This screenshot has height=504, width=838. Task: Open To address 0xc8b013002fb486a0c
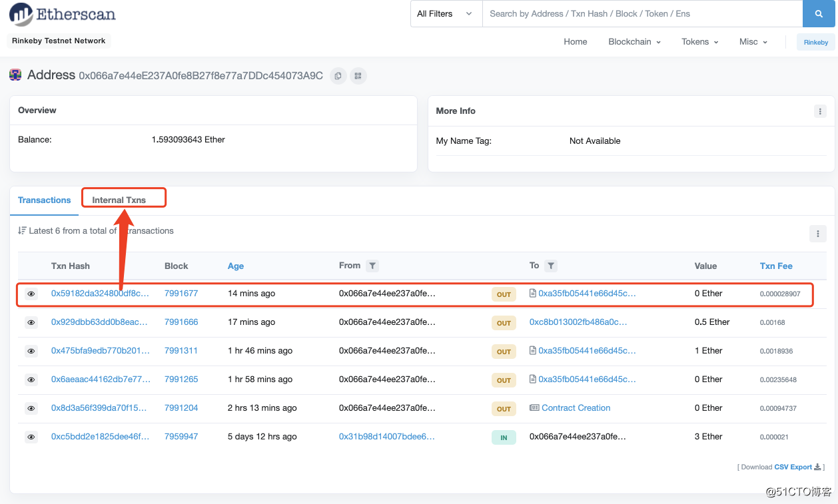coord(578,322)
